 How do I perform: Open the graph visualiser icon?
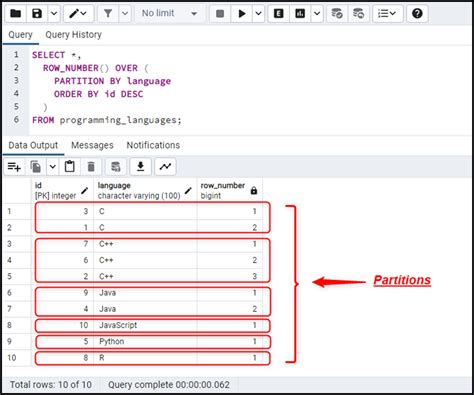[x=165, y=166]
